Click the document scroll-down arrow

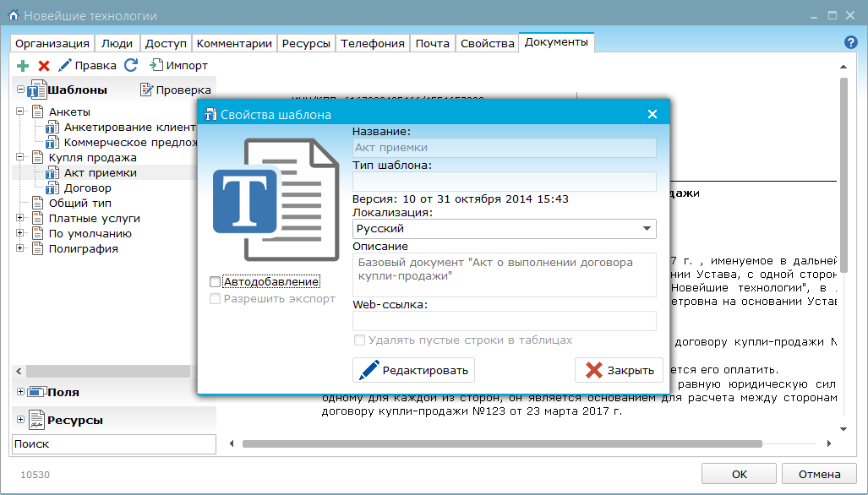pyautogui.click(x=843, y=428)
